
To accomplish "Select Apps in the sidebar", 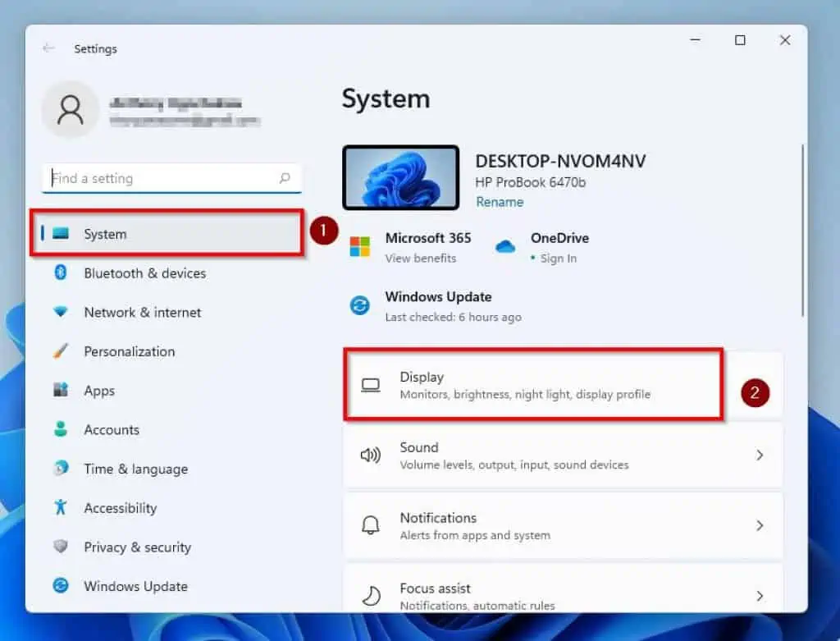I will 99,391.
